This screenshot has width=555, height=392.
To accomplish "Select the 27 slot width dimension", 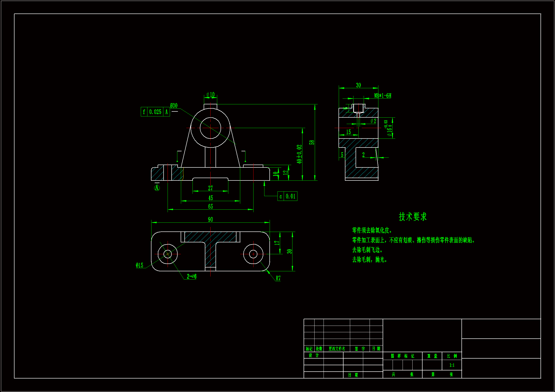I will (210, 188).
